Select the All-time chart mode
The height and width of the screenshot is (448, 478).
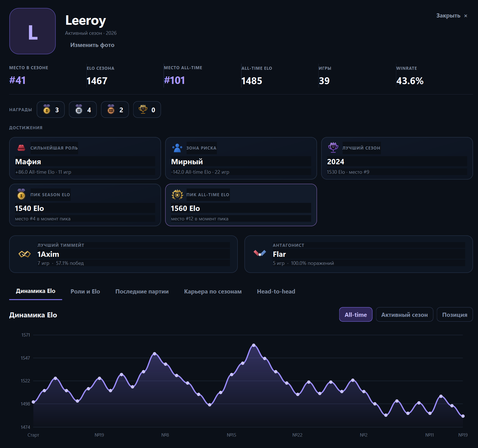[x=356, y=315]
